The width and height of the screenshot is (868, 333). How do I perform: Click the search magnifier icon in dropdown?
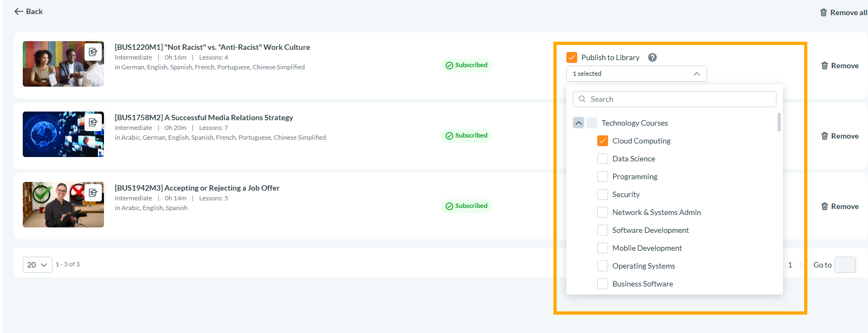582,99
